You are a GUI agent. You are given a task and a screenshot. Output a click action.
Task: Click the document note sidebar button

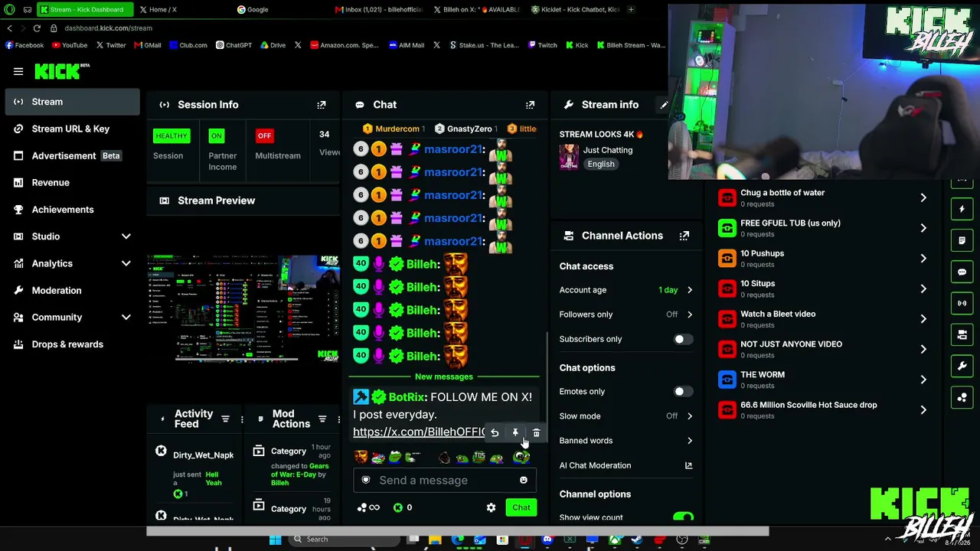[x=962, y=240]
